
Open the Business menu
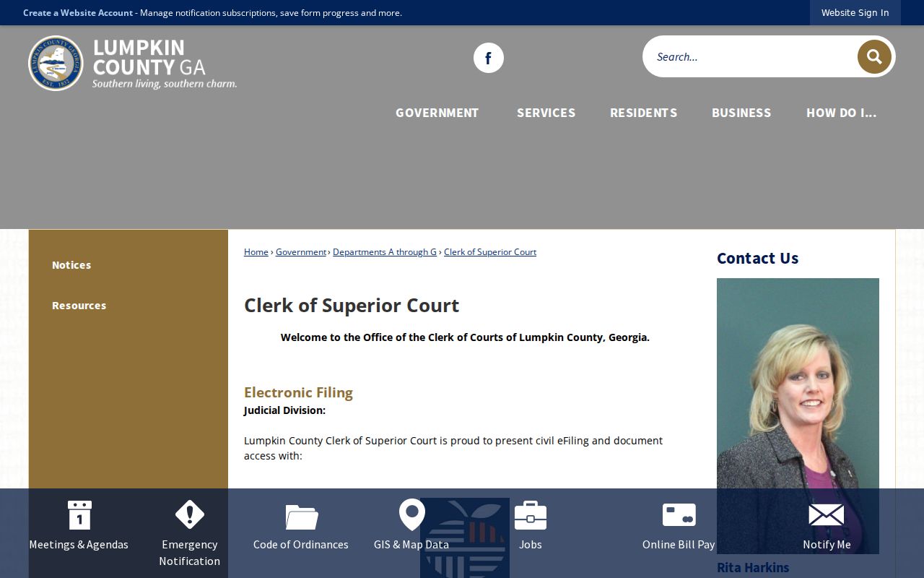pyautogui.click(x=741, y=113)
